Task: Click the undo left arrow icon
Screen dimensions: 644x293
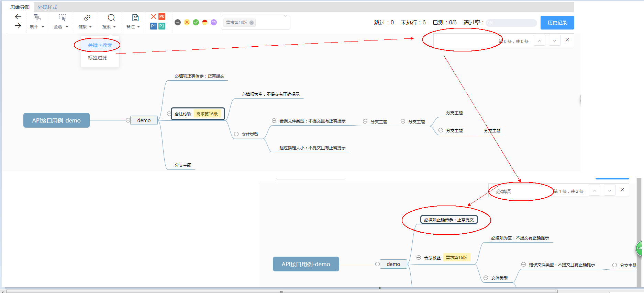Action: tap(18, 17)
